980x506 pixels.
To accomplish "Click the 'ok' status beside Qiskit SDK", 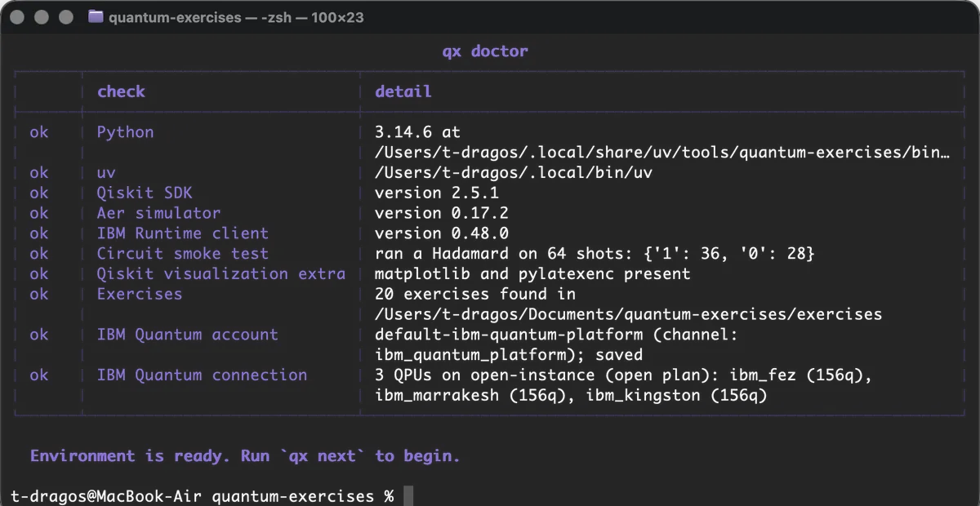I will (38, 193).
